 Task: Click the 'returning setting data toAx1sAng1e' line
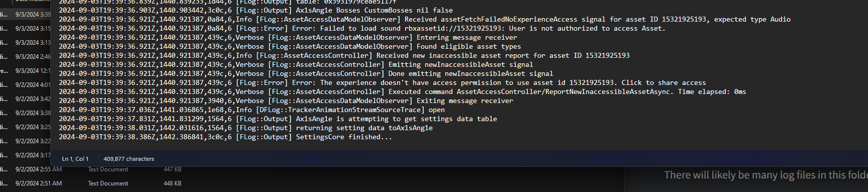(245, 128)
